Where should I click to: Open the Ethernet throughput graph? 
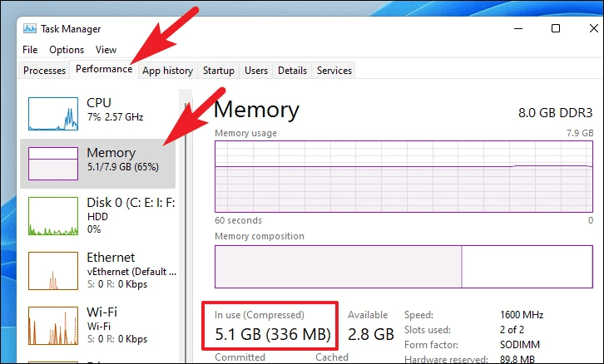[x=53, y=271]
